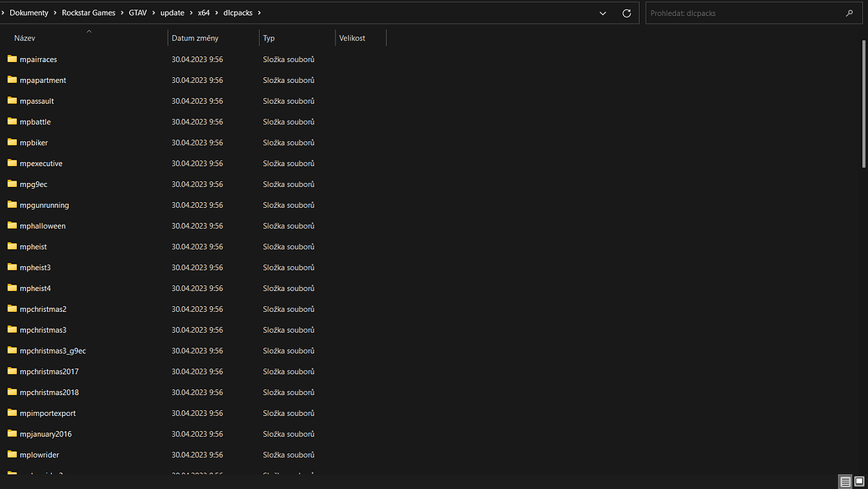Open the mpchristmas2017 folder icon
This screenshot has height=489, width=868.
[12, 371]
